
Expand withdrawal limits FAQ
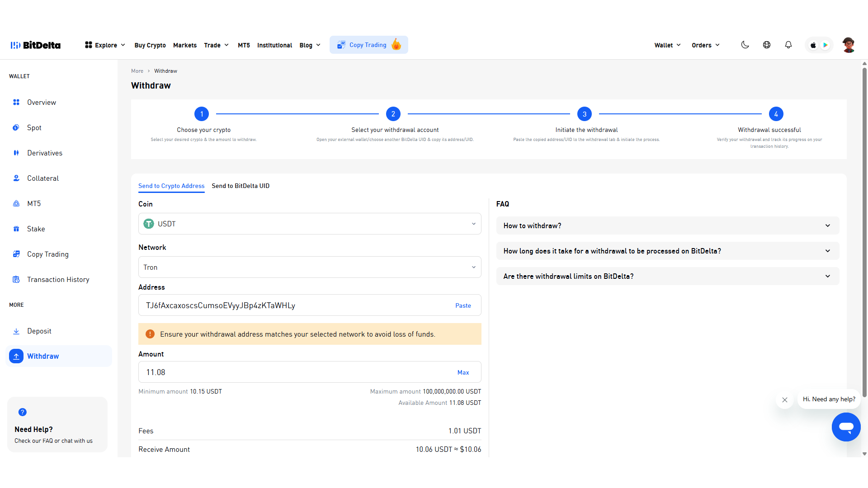tap(668, 276)
